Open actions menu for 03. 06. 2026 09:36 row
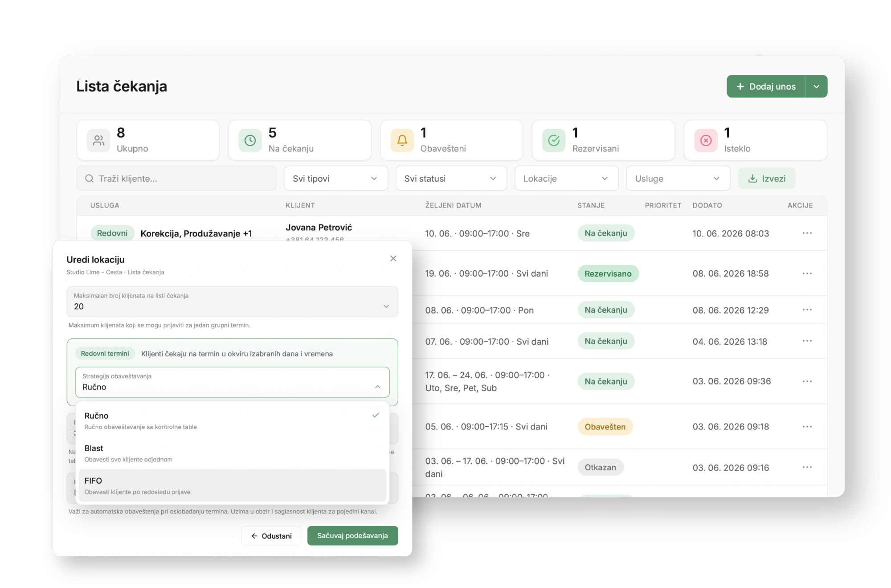891x588 pixels. [x=807, y=381]
